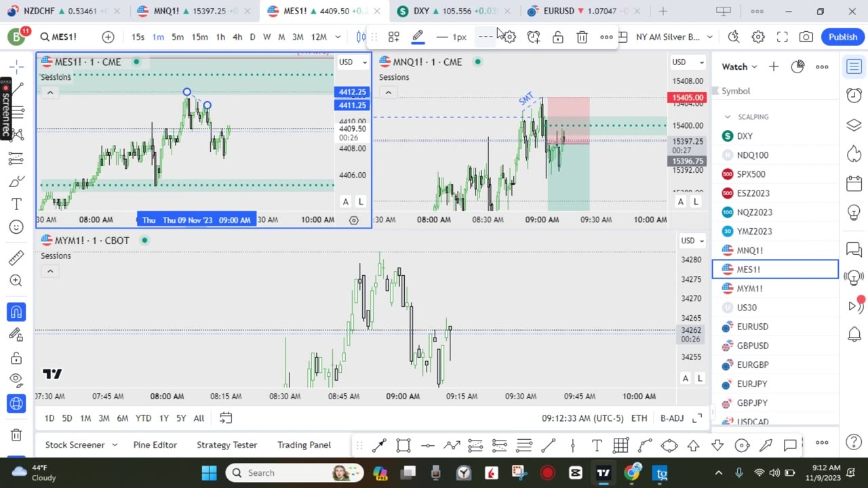Toggle auto scale on the MYM1! chart

pyautogui.click(x=685, y=379)
